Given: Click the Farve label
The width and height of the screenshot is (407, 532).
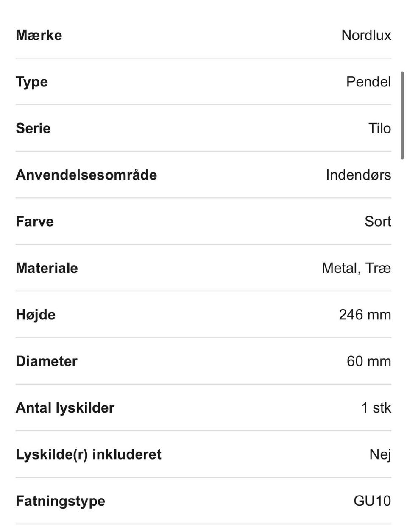Looking at the screenshot, I should 35,222.
